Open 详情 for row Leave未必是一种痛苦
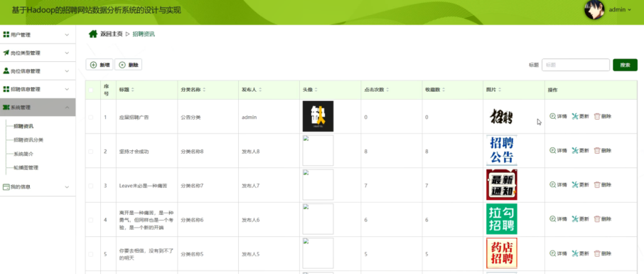 tap(558, 185)
